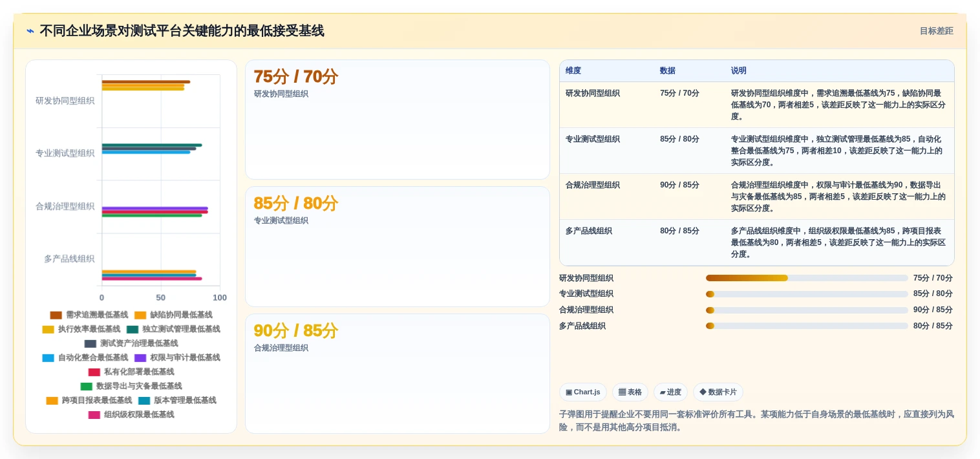Toggle 缺陷协同最低基线 legend swatch
Image resolution: width=980 pixels, height=459 pixels.
[x=140, y=315]
